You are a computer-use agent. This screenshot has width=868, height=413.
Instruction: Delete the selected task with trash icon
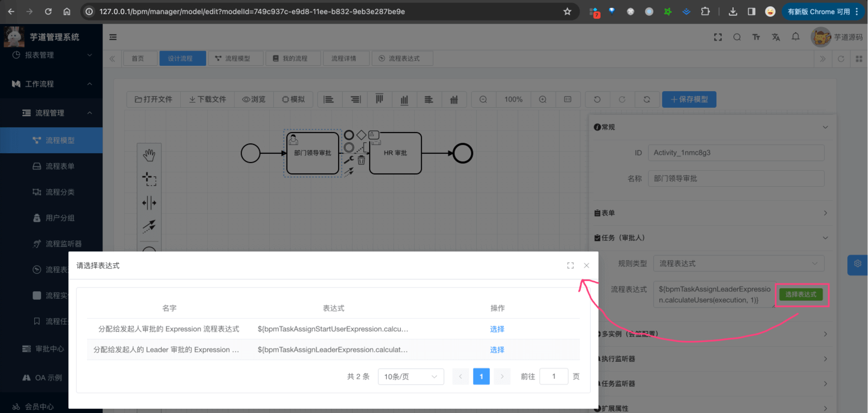click(361, 160)
